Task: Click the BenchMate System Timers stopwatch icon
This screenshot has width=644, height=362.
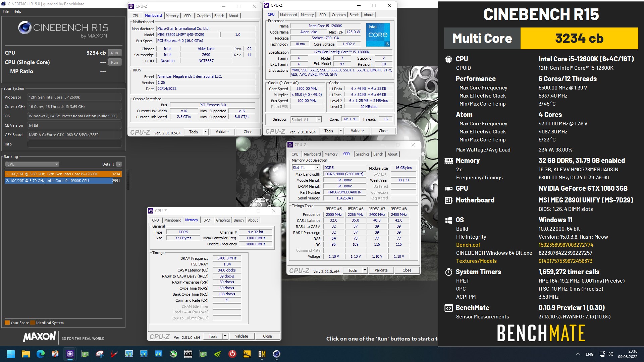Action: 448,272
